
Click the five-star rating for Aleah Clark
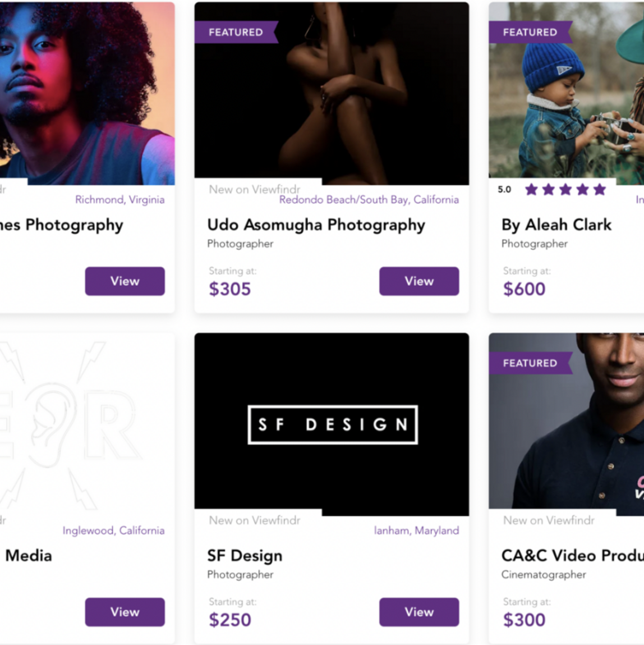(565, 190)
